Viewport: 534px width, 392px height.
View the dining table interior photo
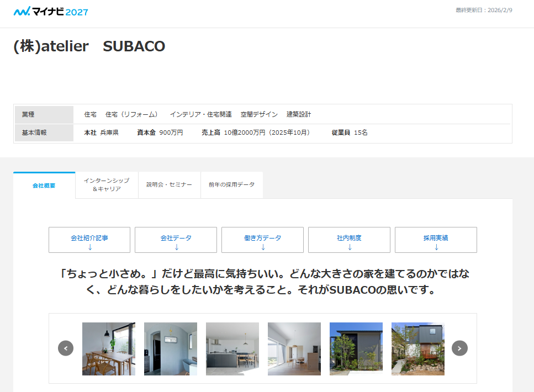[109, 349]
